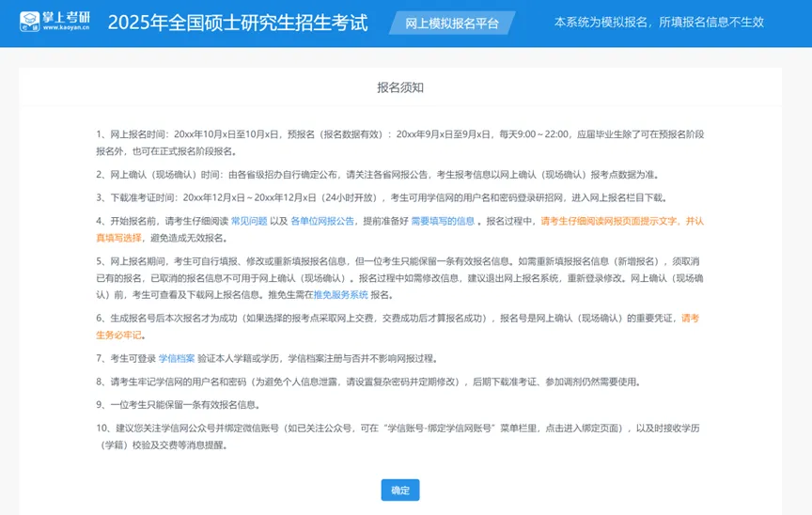Viewport: 812px width, 515px height.
Task: Open the 需要填写的信息 link
Action: (443, 221)
